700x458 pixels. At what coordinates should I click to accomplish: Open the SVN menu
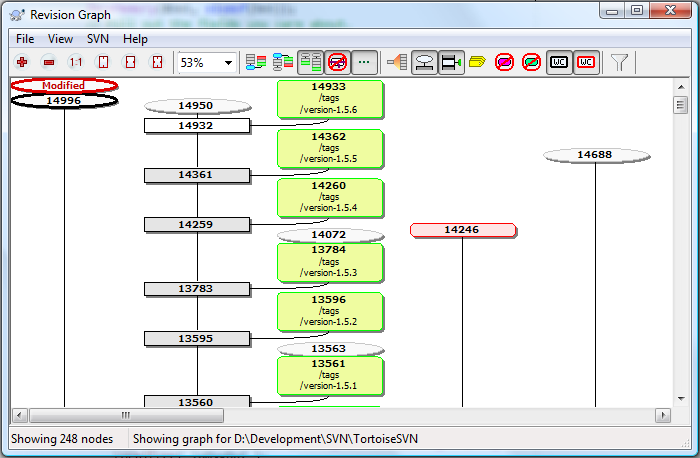pos(98,39)
